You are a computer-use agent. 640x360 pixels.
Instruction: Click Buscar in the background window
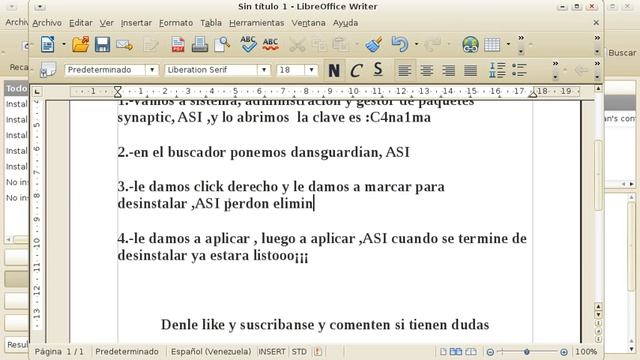pos(622,53)
